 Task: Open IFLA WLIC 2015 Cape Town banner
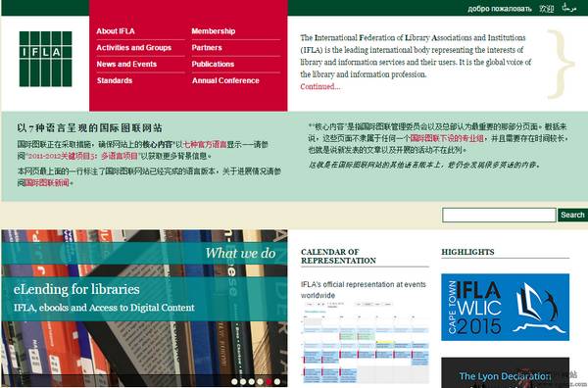[x=505, y=308]
